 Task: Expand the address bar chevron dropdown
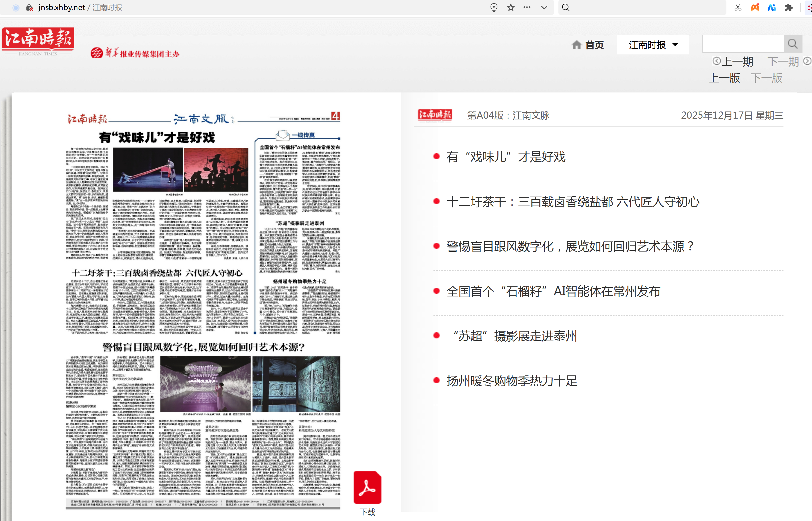(x=544, y=7)
